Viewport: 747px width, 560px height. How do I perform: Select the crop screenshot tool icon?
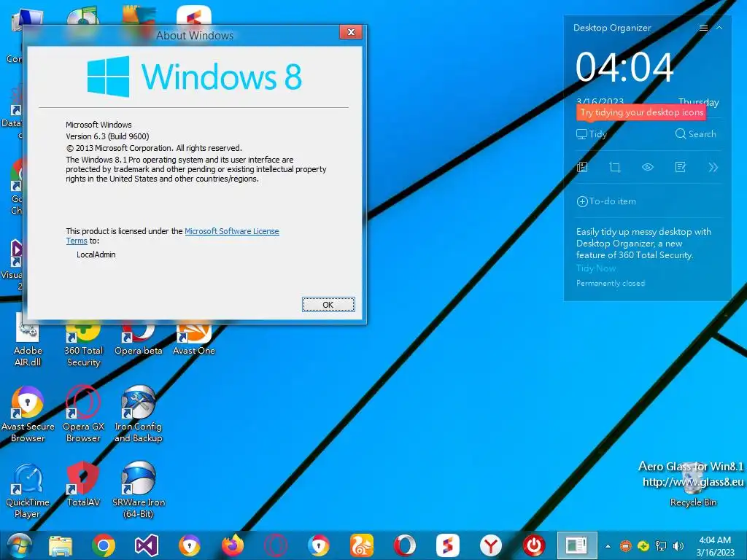pos(615,167)
